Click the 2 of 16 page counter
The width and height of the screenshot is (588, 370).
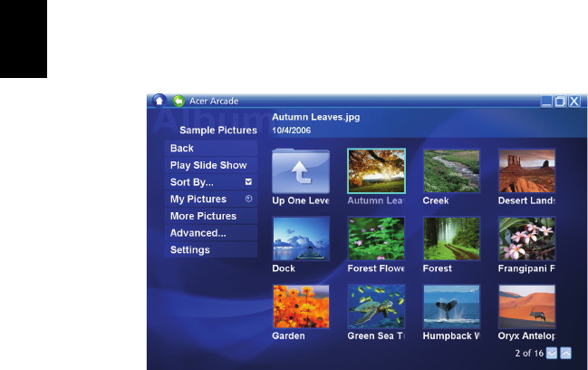coord(529,353)
